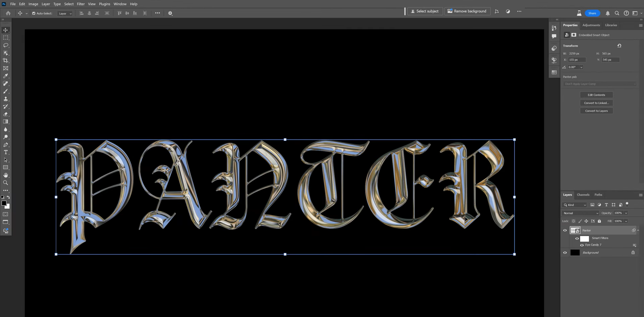Toggle Smart Filters visibility eye

pyautogui.click(x=577, y=239)
